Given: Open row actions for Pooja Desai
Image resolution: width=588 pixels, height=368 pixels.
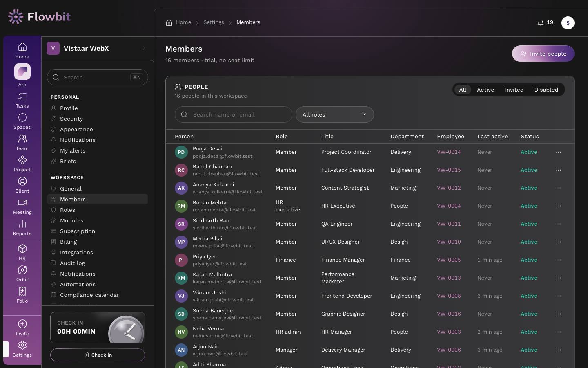Looking at the screenshot, I should point(559,152).
